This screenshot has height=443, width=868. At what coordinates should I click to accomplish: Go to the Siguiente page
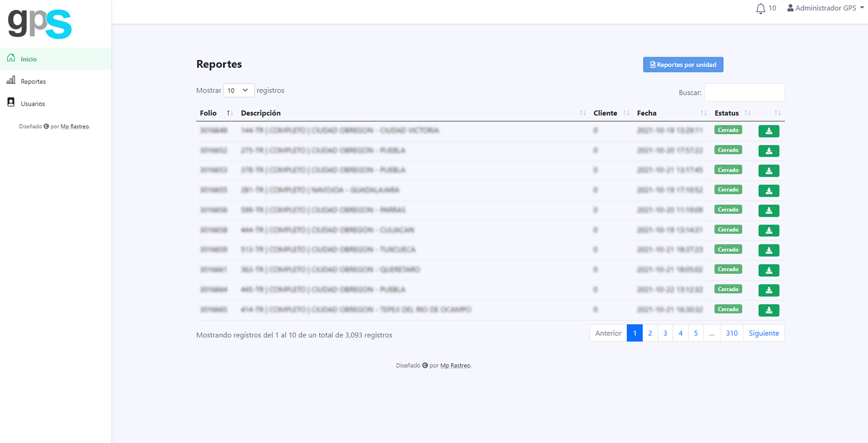(763, 333)
